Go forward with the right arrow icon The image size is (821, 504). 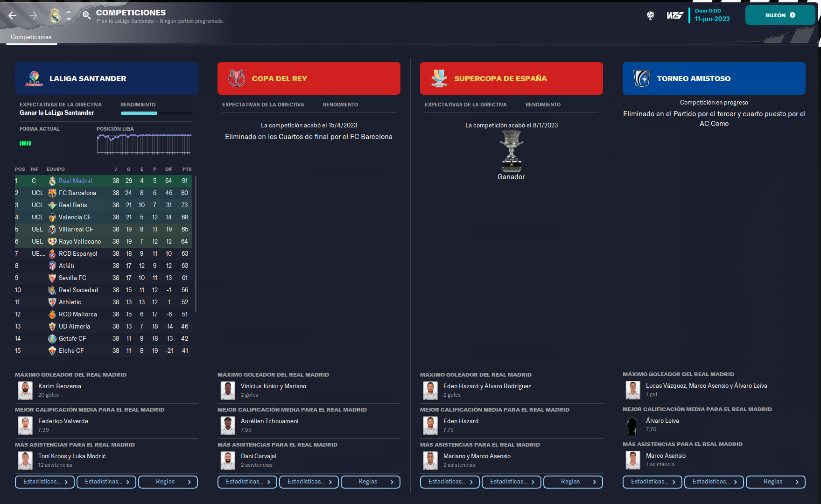33,15
